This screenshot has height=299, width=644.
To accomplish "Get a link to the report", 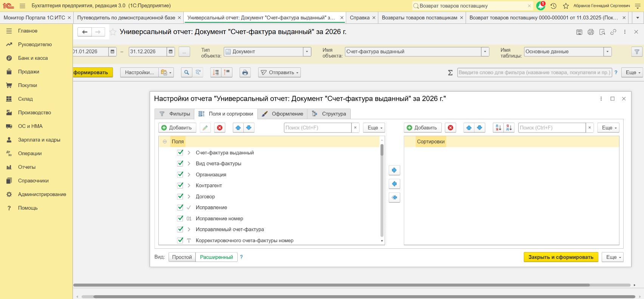I will [x=613, y=32].
